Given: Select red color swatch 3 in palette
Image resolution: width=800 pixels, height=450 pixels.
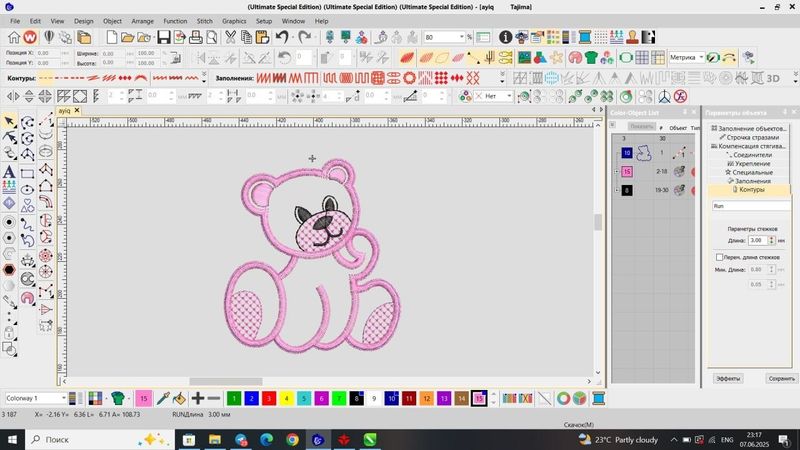Looking at the screenshot, I should (x=269, y=398).
